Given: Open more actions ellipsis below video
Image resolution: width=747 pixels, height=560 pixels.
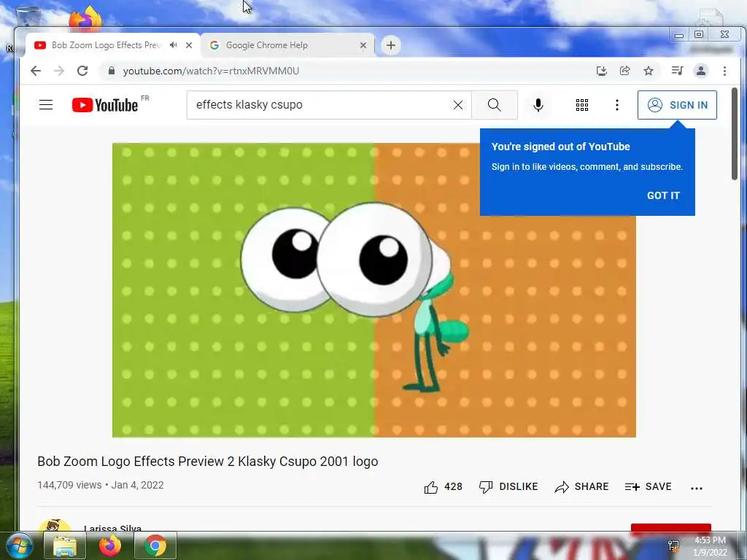Looking at the screenshot, I should coord(697,488).
